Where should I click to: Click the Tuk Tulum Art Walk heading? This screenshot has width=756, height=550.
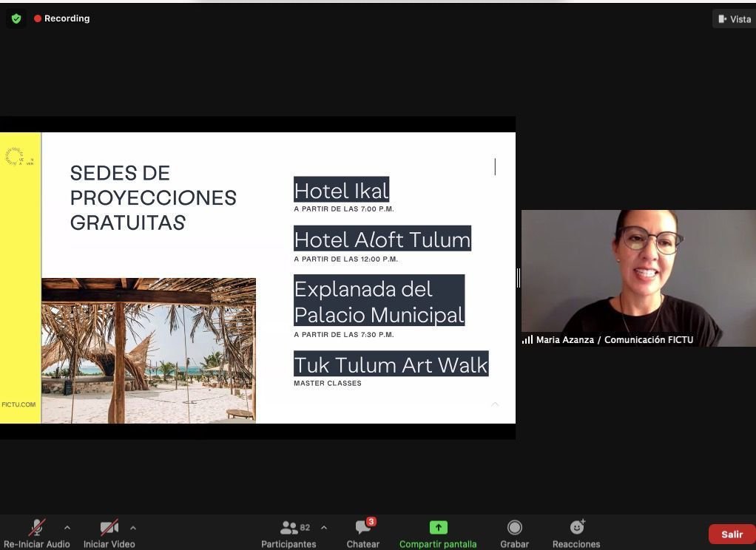[391, 364]
